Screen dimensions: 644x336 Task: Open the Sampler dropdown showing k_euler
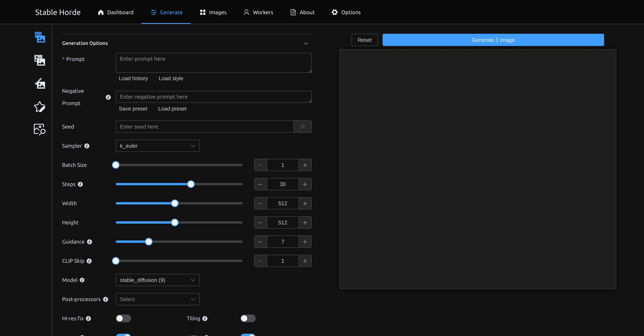[158, 146]
